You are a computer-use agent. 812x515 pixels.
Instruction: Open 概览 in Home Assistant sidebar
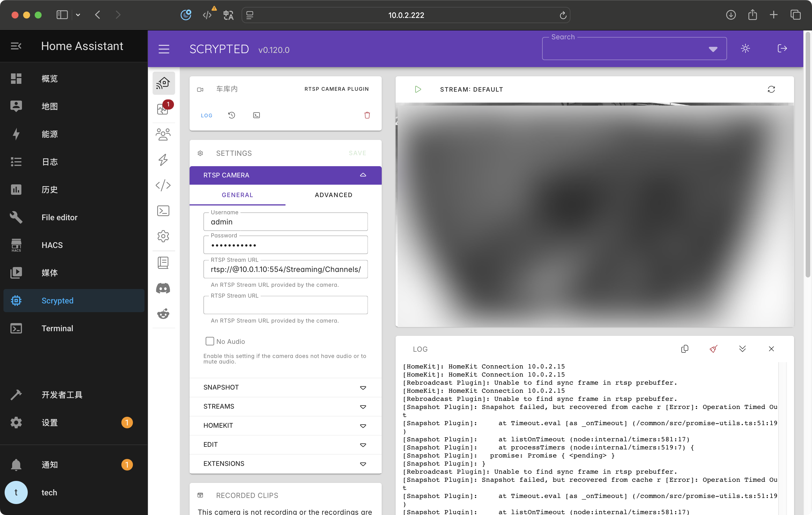click(x=74, y=79)
